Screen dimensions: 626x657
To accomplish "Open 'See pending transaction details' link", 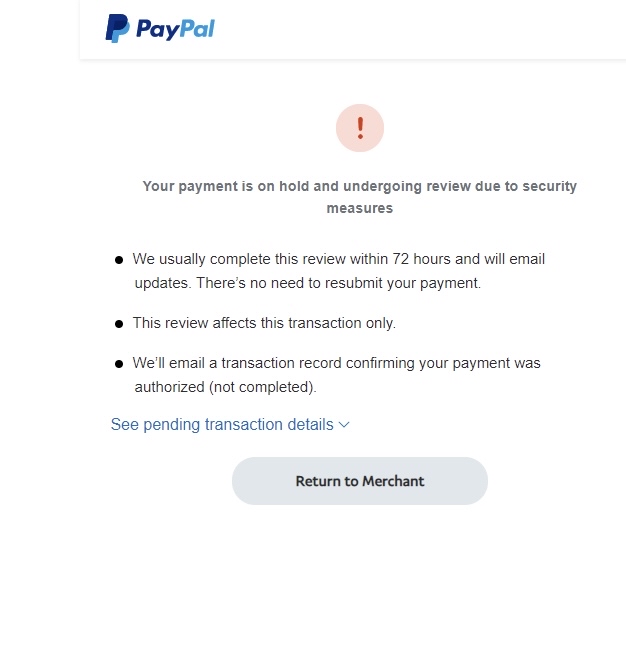I will point(222,424).
